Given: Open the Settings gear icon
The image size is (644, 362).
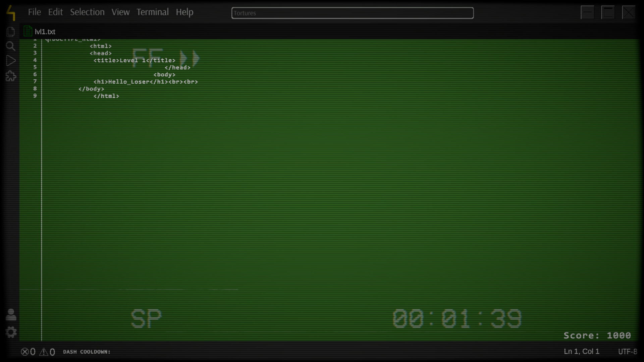Looking at the screenshot, I should click(x=11, y=332).
